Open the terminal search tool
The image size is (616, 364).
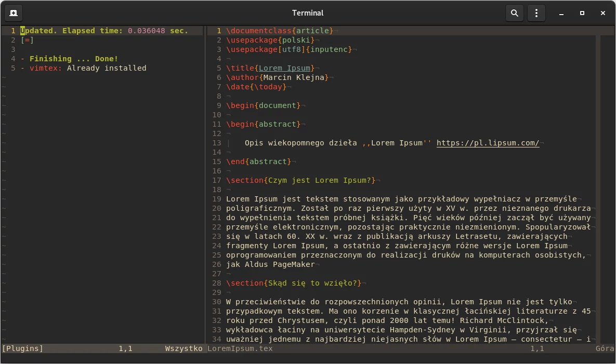(x=514, y=12)
